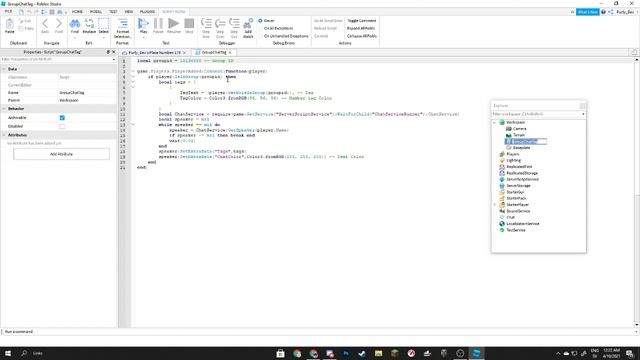Collapse the Attributes properties section
The image size is (640, 360).
4,135
